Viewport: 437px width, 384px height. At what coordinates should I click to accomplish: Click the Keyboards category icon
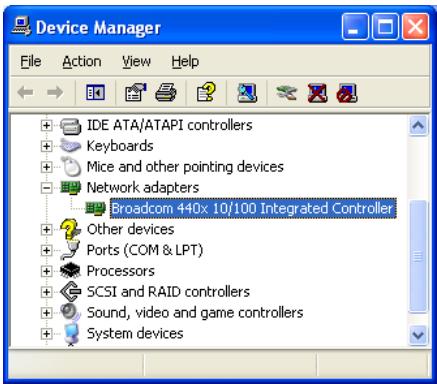71,146
